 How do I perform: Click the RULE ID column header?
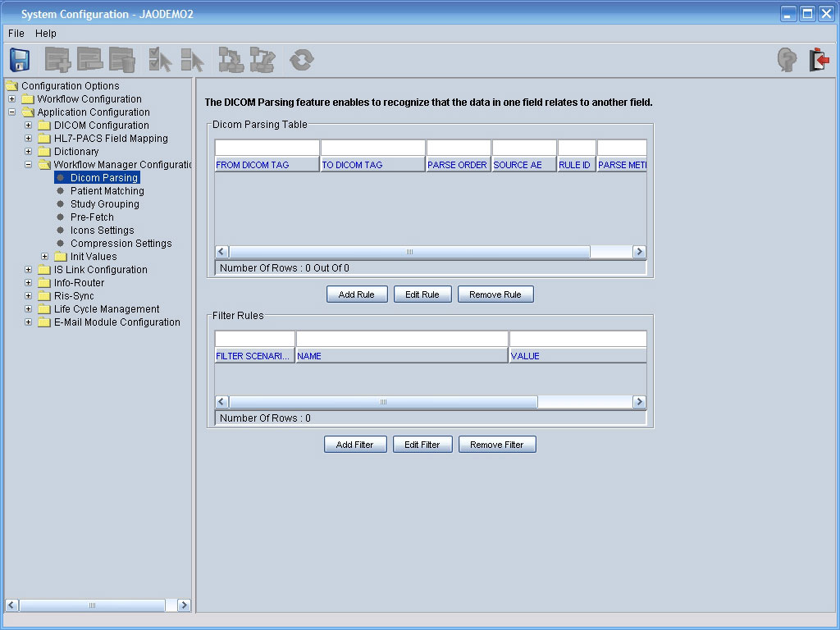[x=577, y=164]
